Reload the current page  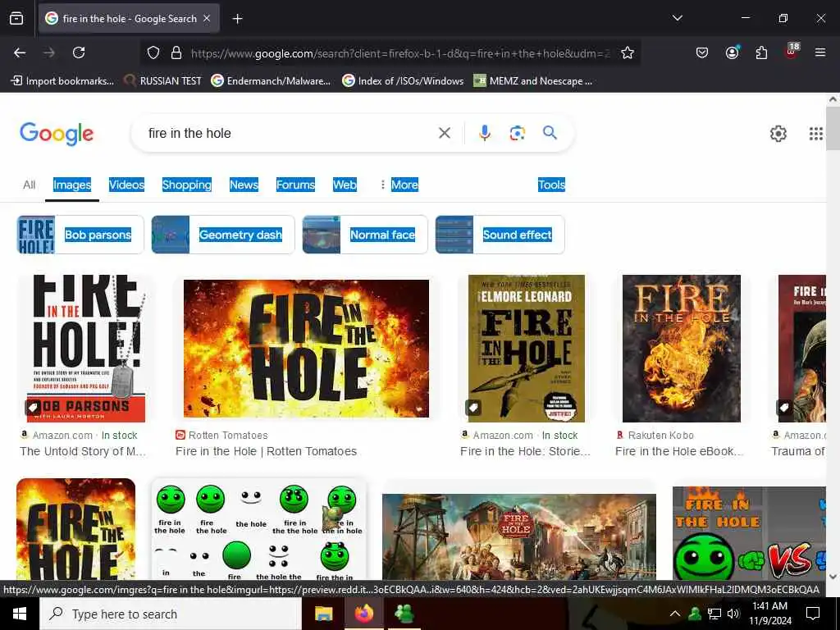pos(79,52)
